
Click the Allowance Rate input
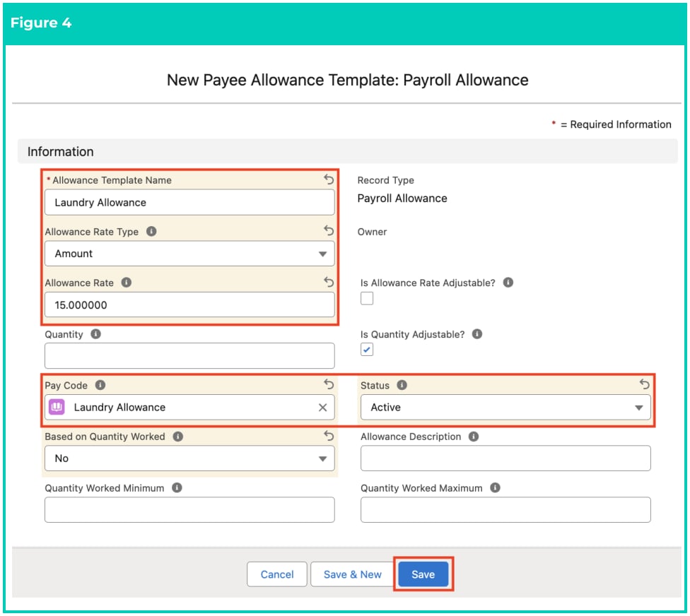pyautogui.click(x=189, y=304)
